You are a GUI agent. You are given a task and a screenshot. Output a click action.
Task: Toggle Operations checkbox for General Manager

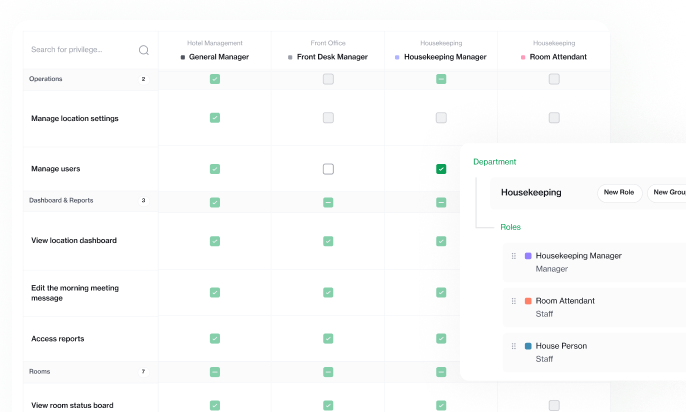[215, 79]
